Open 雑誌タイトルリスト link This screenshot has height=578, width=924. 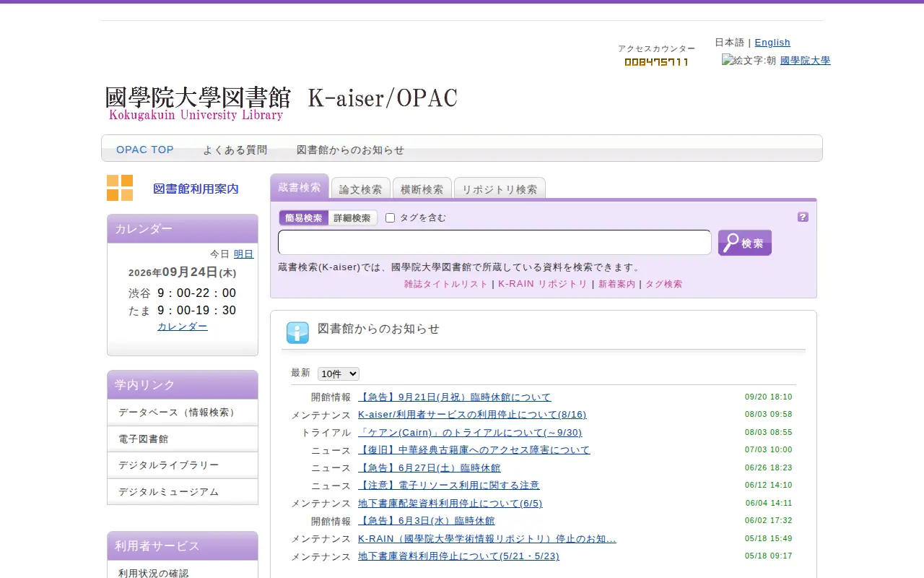tap(446, 284)
